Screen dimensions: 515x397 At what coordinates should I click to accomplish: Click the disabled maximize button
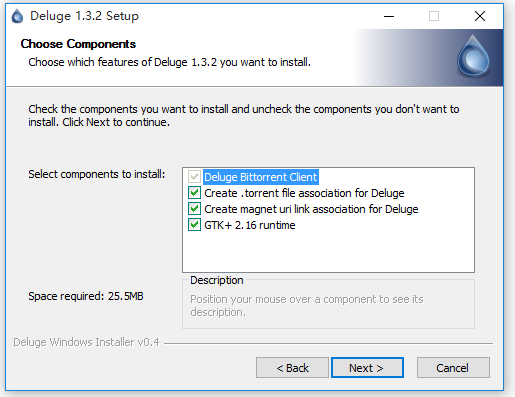coord(434,16)
